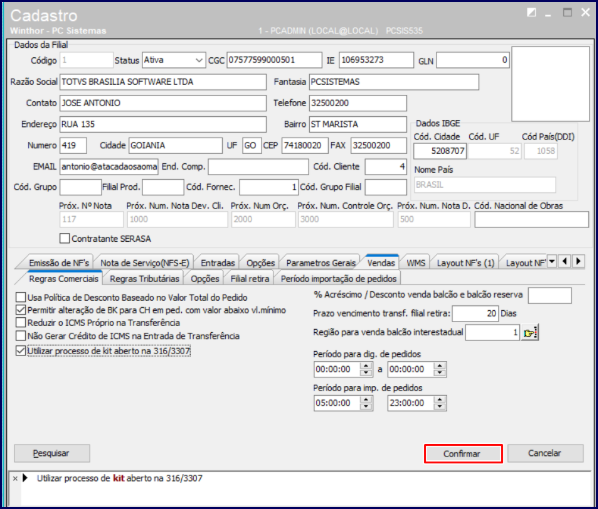Click the CEP input field
Image resolution: width=598 pixels, height=509 pixels.
[x=305, y=146]
